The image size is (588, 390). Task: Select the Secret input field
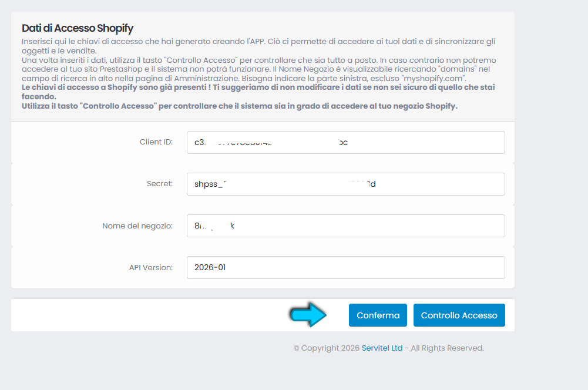pos(346,184)
